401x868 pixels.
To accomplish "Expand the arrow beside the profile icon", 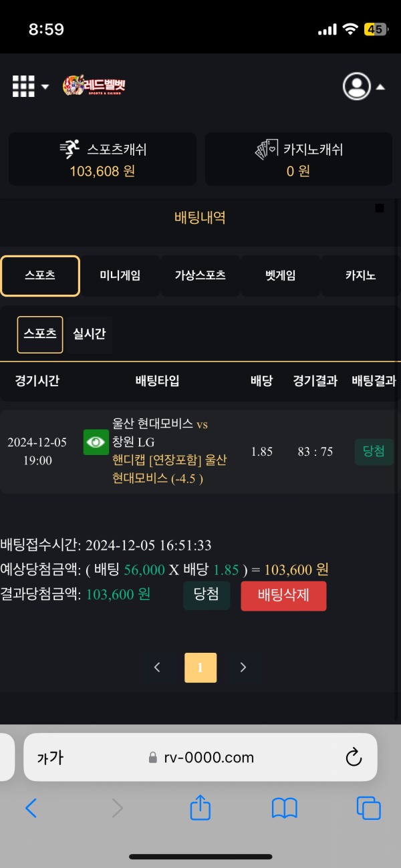I will (381, 86).
